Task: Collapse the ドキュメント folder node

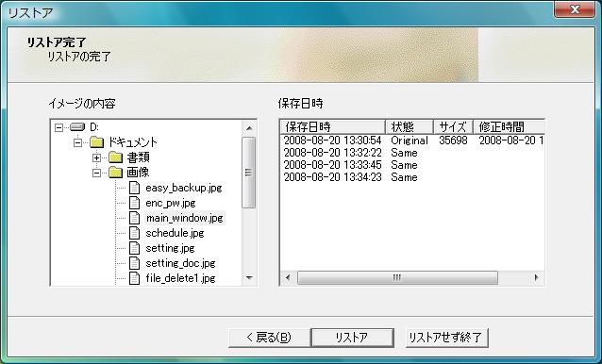Action: (77, 142)
